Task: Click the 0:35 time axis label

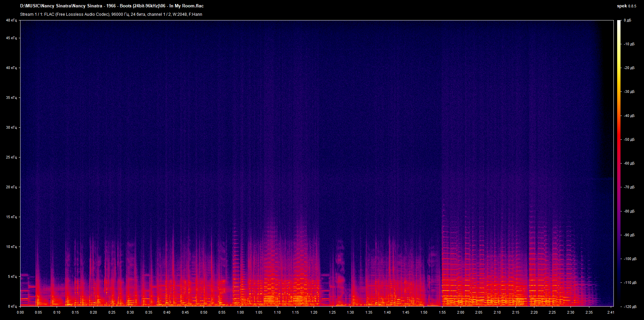Action: pyautogui.click(x=149, y=312)
